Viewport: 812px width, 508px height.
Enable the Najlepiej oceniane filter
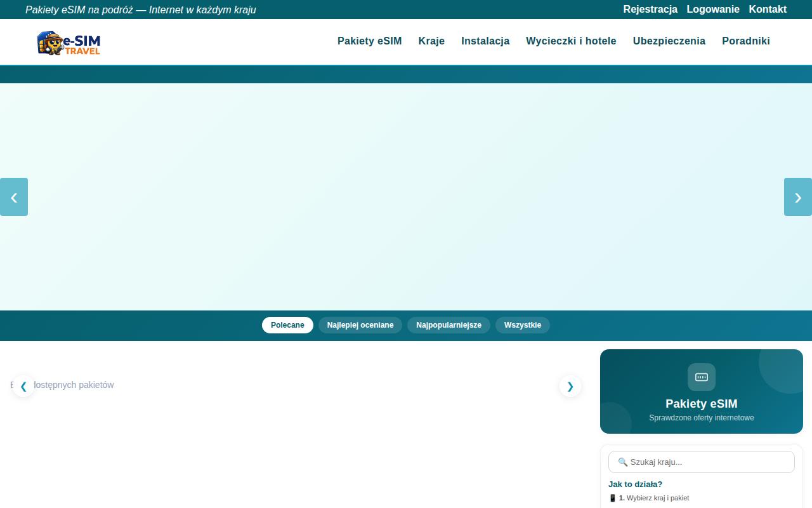point(360,324)
